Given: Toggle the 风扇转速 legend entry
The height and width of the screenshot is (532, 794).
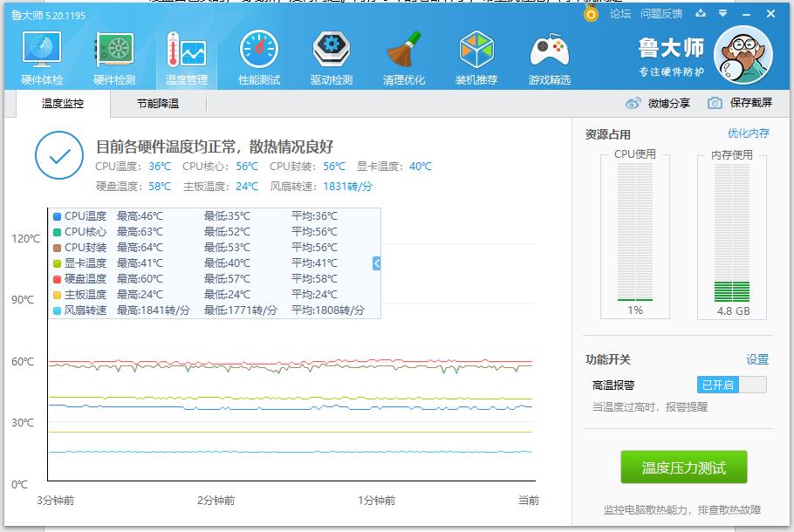Looking at the screenshot, I should [77, 310].
